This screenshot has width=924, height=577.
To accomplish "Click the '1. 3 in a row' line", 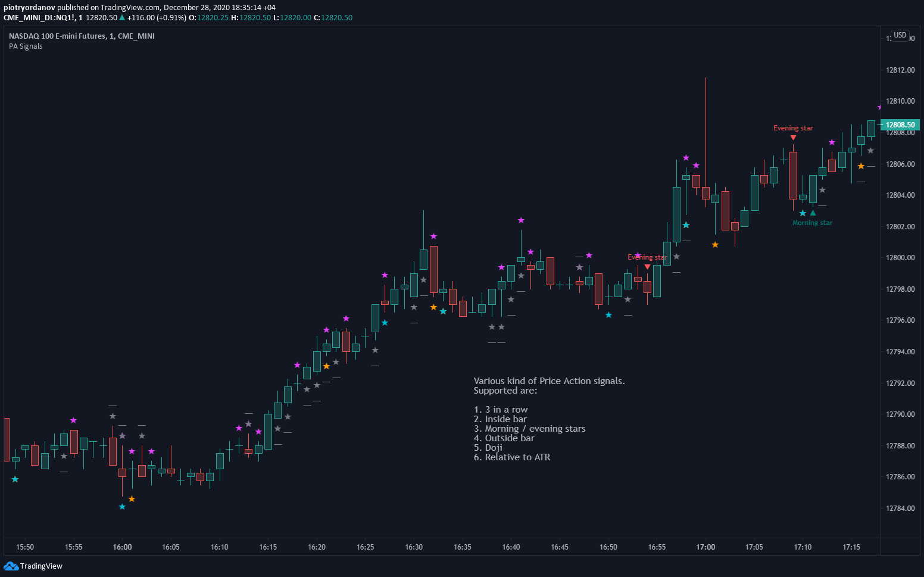I will [x=501, y=410].
